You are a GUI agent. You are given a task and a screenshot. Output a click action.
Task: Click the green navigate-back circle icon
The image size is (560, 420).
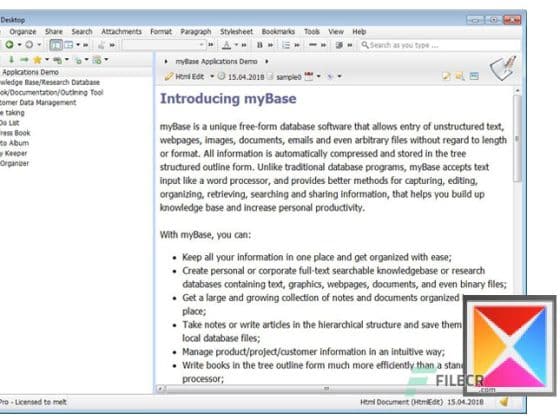[10, 45]
